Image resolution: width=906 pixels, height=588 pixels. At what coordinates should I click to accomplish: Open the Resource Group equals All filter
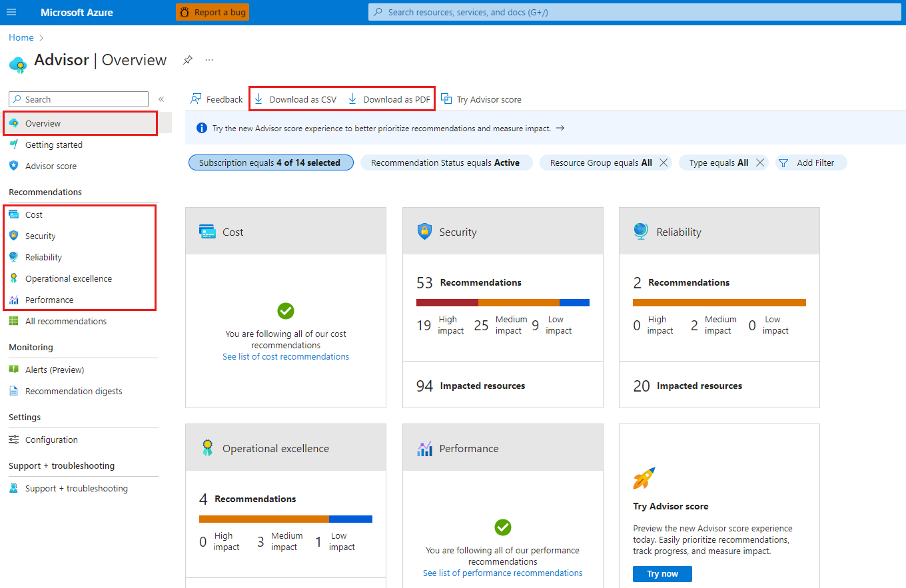(601, 162)
